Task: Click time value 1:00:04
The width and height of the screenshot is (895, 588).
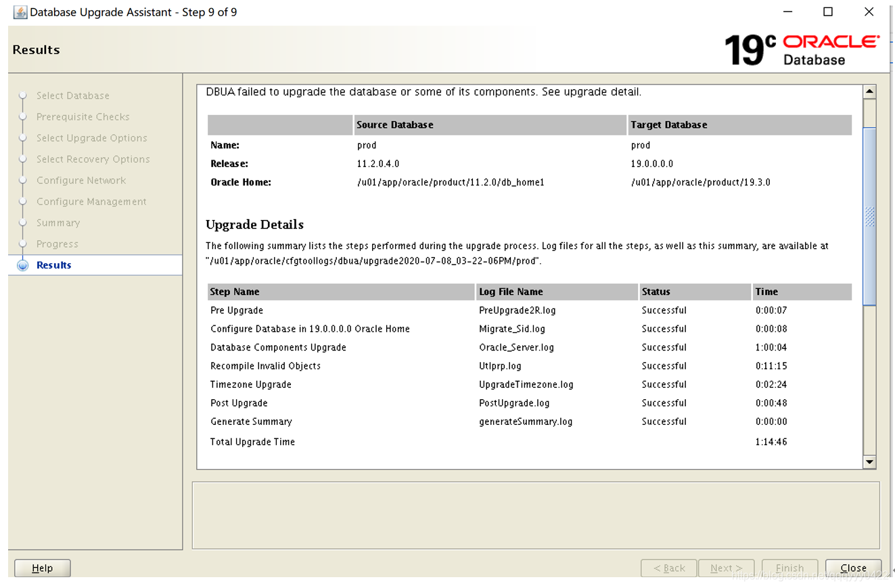Action: [771, 347]
